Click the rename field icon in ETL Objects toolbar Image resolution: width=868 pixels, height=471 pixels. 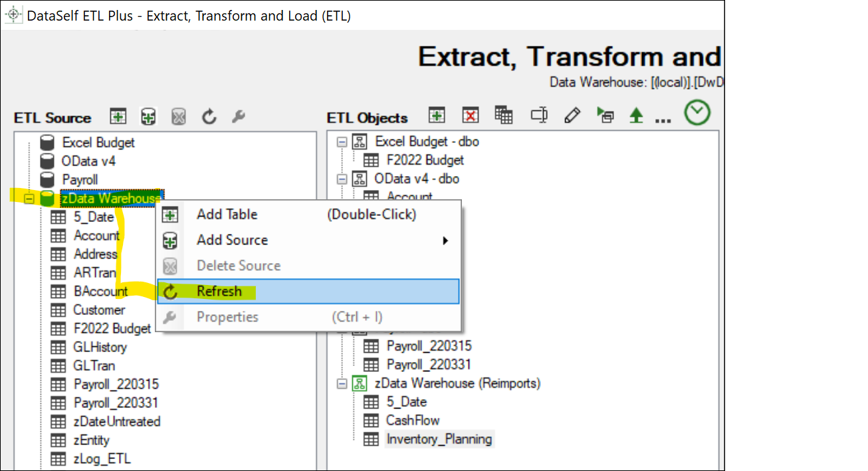[538, 114]
